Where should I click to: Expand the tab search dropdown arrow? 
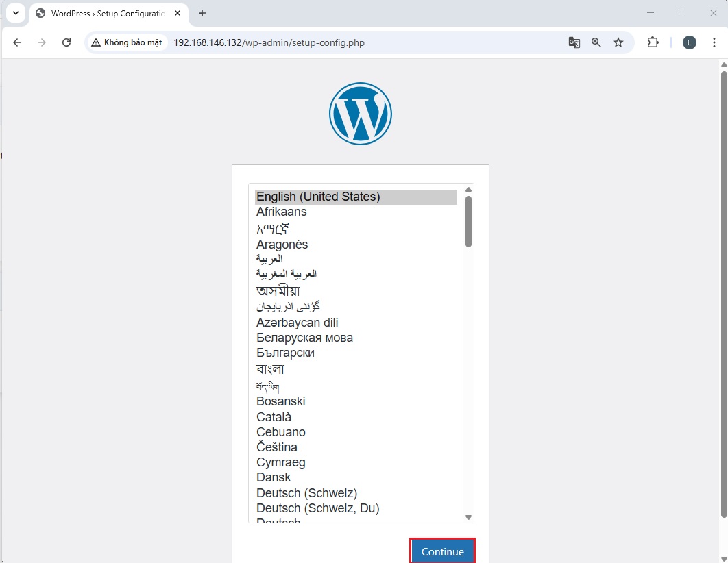pos(15,13)
